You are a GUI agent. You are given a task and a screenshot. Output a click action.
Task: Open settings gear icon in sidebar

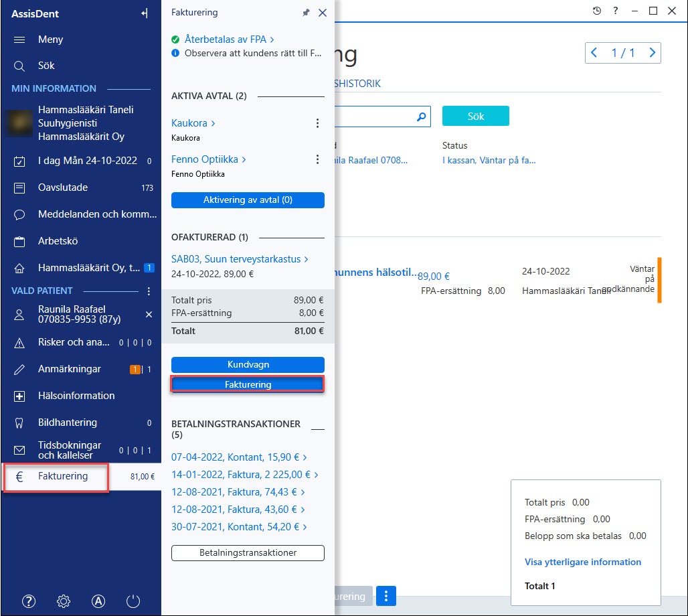pos(64,601)
